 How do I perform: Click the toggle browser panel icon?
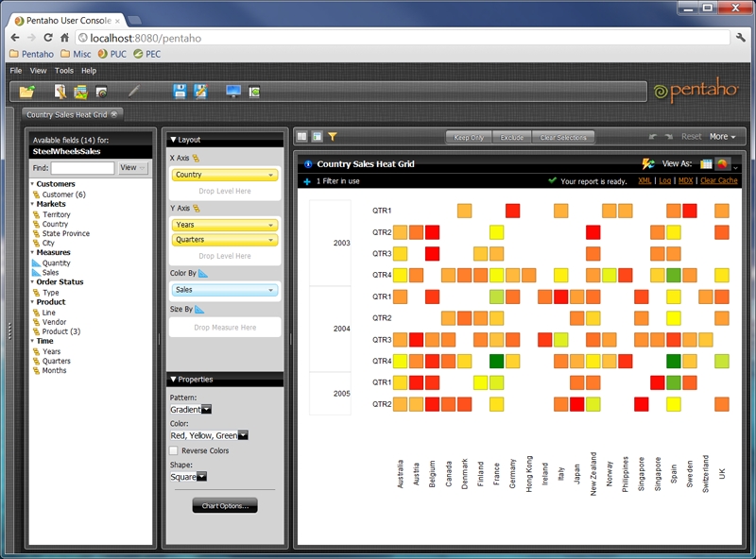[x=254, y=92]
